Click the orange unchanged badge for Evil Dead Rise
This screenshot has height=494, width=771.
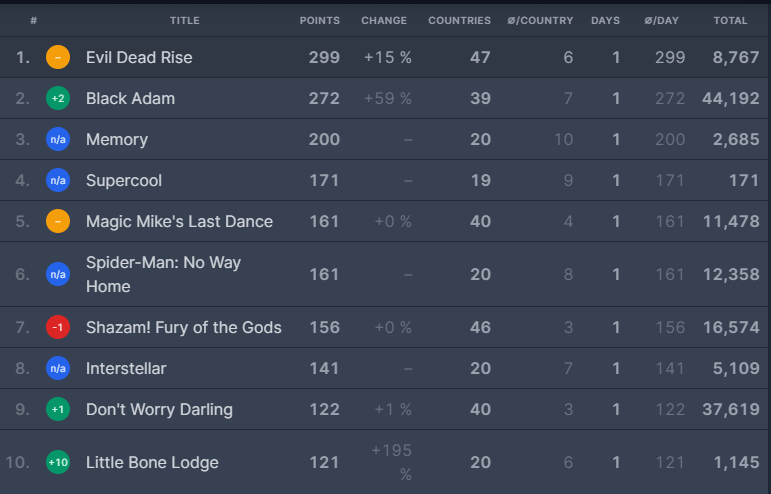pyautogui.click(x=58, y=57)
